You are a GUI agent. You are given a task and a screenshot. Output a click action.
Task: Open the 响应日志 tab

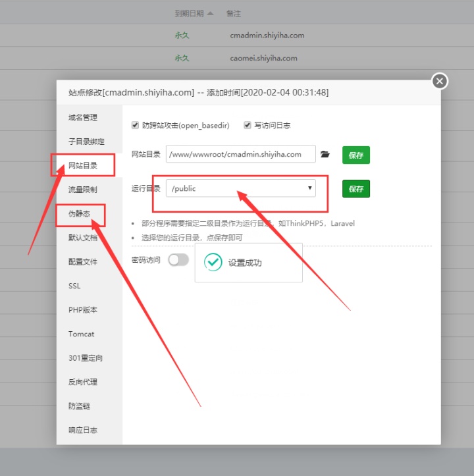click(90, 430)
